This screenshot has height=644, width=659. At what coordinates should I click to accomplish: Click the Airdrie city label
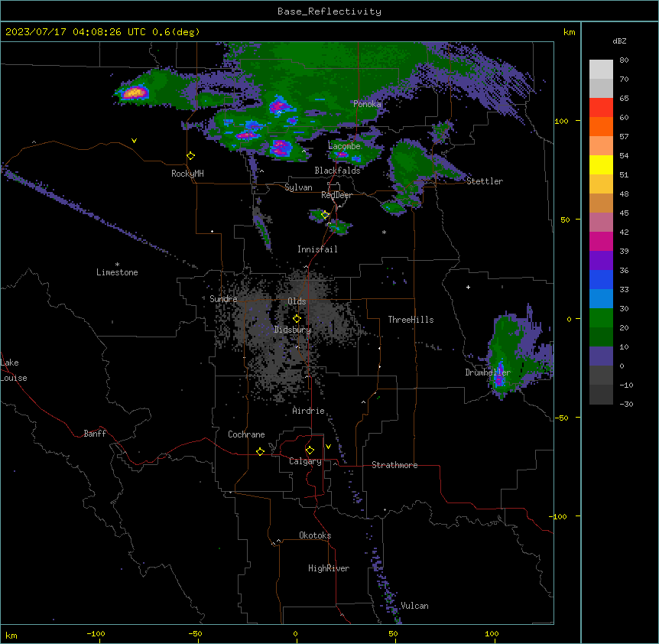(x=308, y=411)
